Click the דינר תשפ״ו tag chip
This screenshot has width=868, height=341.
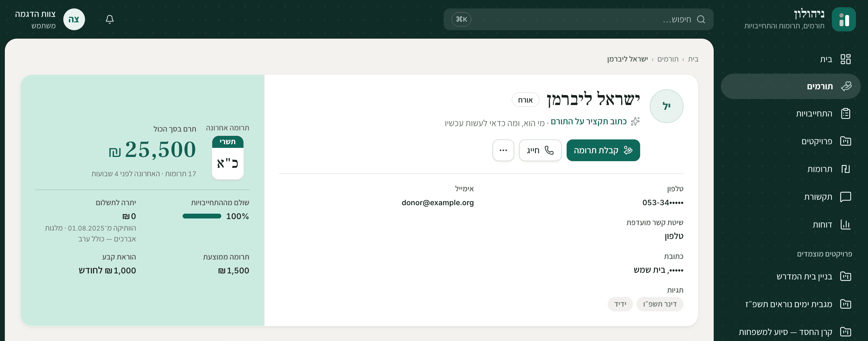coord(660,304)
